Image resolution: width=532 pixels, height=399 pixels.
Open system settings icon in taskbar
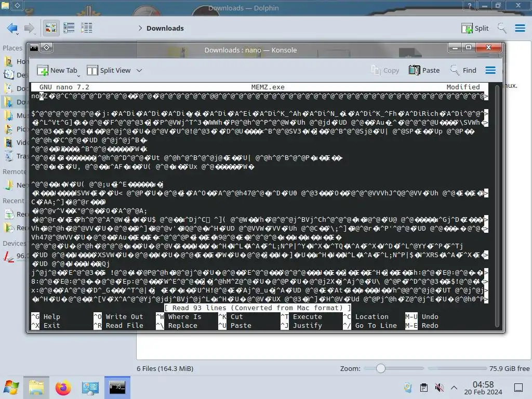click(x=90, y=388)
